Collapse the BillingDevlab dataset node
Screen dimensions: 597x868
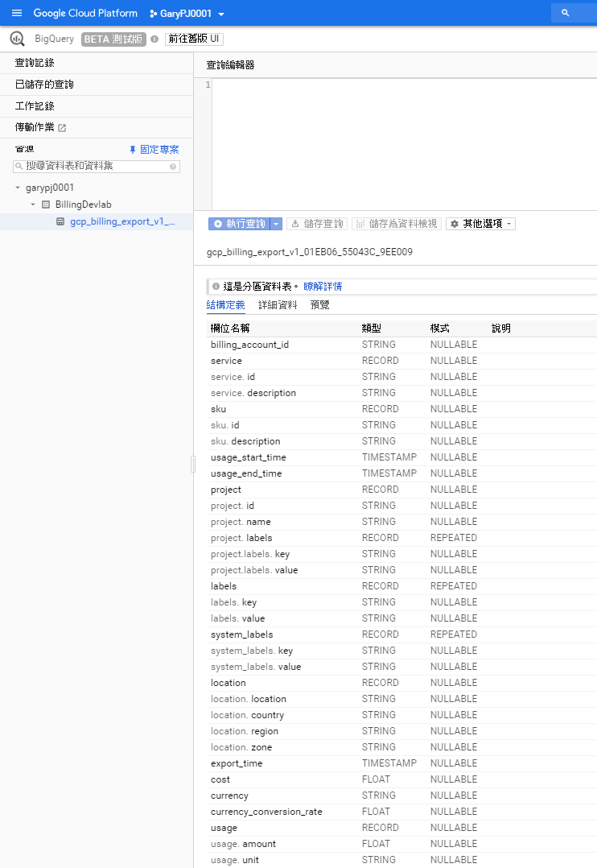33,205
